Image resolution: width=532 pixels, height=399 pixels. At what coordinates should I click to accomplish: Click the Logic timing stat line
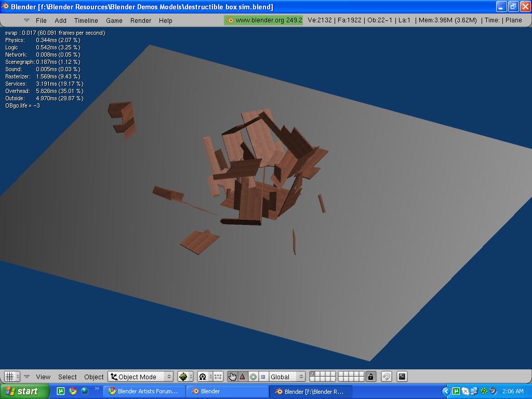[x=43, y=47]
